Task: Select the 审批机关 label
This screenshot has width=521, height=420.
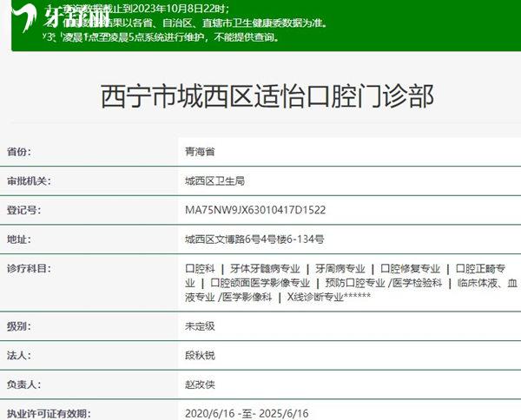Action: click(29, 181)
